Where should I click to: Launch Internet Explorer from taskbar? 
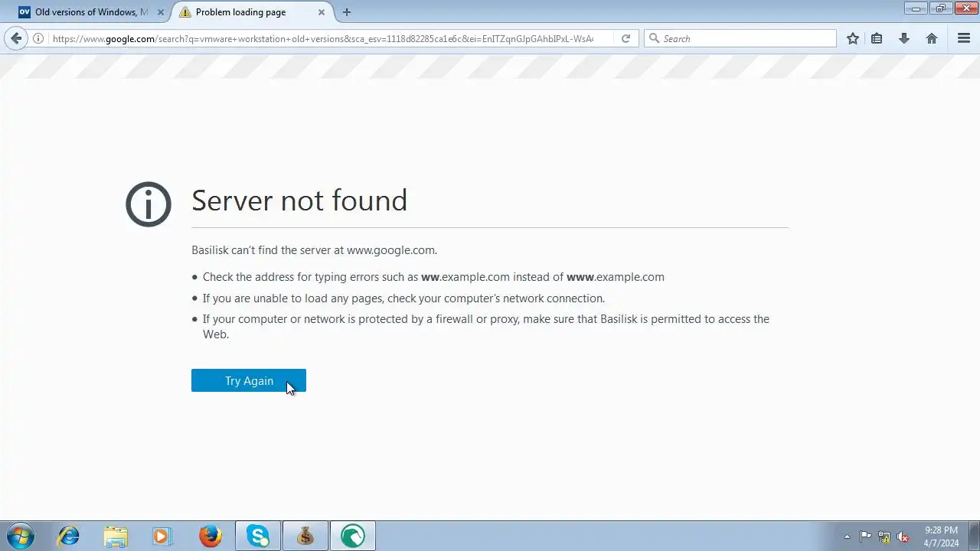[x=69, y=536]
